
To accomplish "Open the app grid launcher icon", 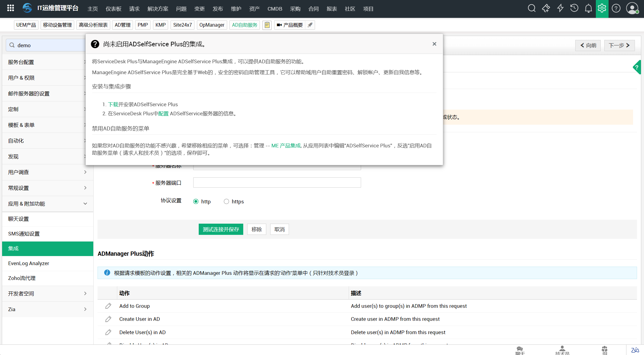I will (x=11, y=8).
